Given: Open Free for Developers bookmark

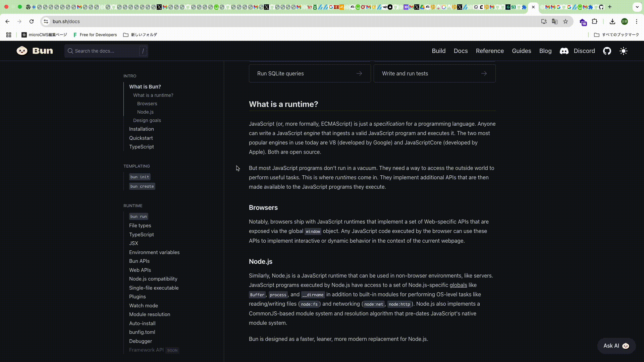Looking at the screenshot, I should [95, 35].
